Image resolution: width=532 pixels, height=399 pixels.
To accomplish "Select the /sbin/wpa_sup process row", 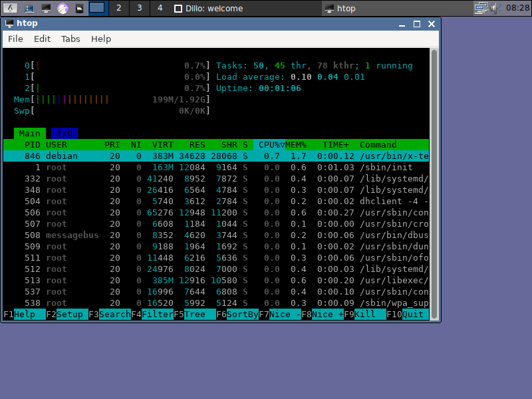I will (216, 303).
